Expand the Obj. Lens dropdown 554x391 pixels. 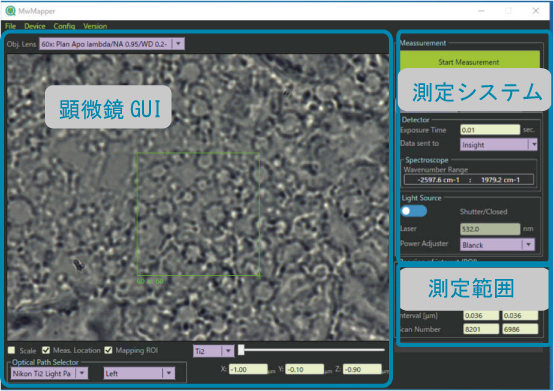click(x=112, y=44)
